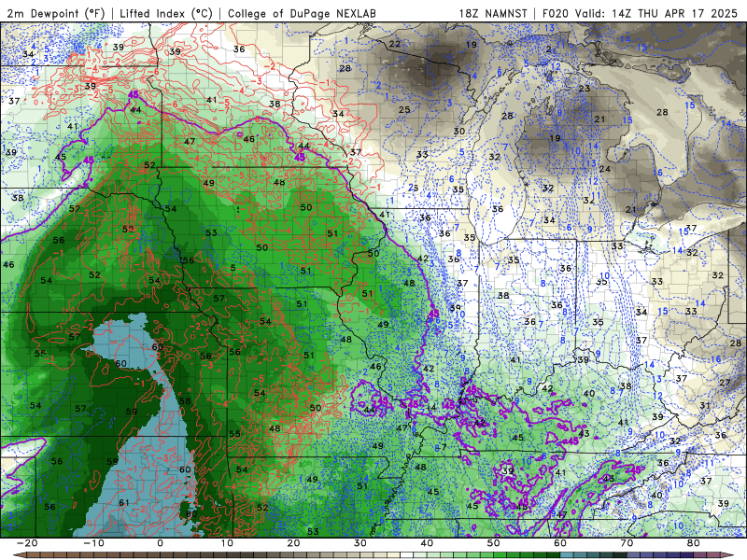The height and width of the screenshot is (560, 747).
Task: Click the "60" label on the color scale
Action: (x=560, y=543)
